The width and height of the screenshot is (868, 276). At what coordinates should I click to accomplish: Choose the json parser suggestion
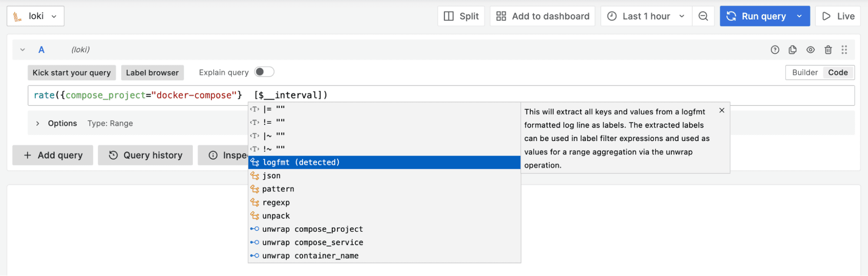click(384, 176)
